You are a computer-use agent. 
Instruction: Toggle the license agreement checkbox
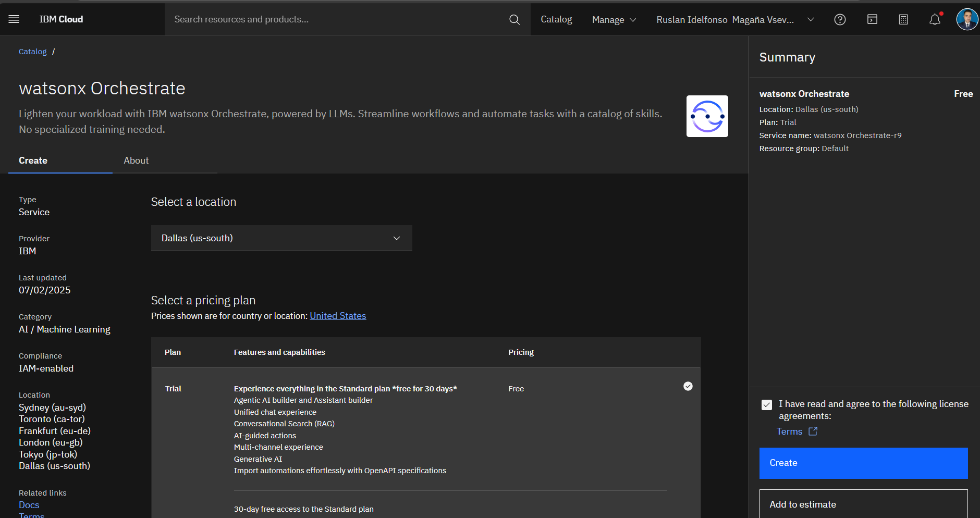tap(766, 405)
